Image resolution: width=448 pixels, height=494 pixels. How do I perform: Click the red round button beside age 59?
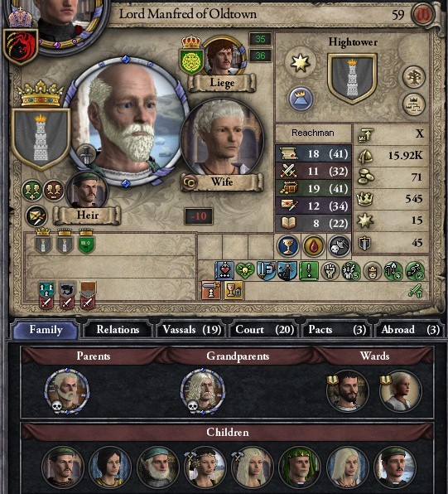click(423, 14)
